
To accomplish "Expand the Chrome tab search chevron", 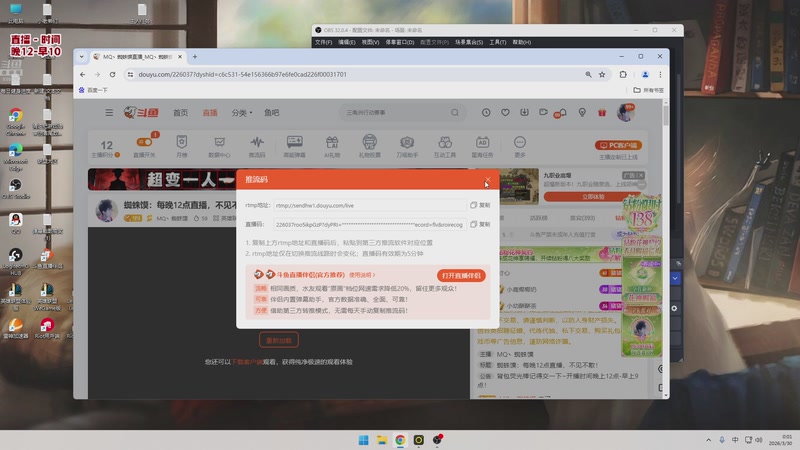I will click(82, 57).
